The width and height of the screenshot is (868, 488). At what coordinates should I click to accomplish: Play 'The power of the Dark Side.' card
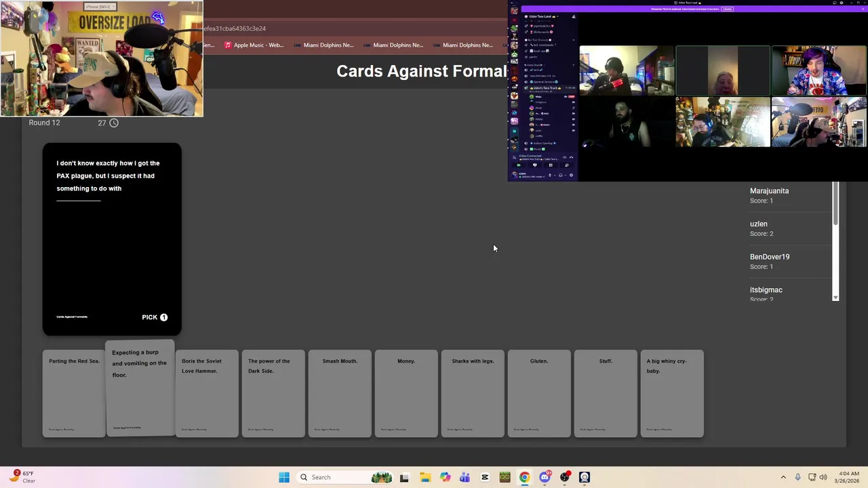pos(273,393)
